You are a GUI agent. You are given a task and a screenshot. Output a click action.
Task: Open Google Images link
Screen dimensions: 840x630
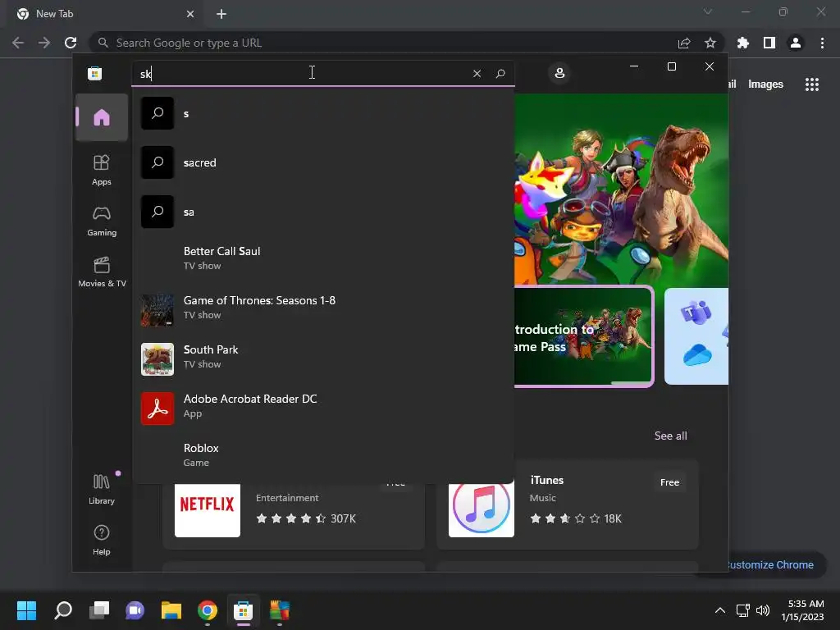coord(765,84)
